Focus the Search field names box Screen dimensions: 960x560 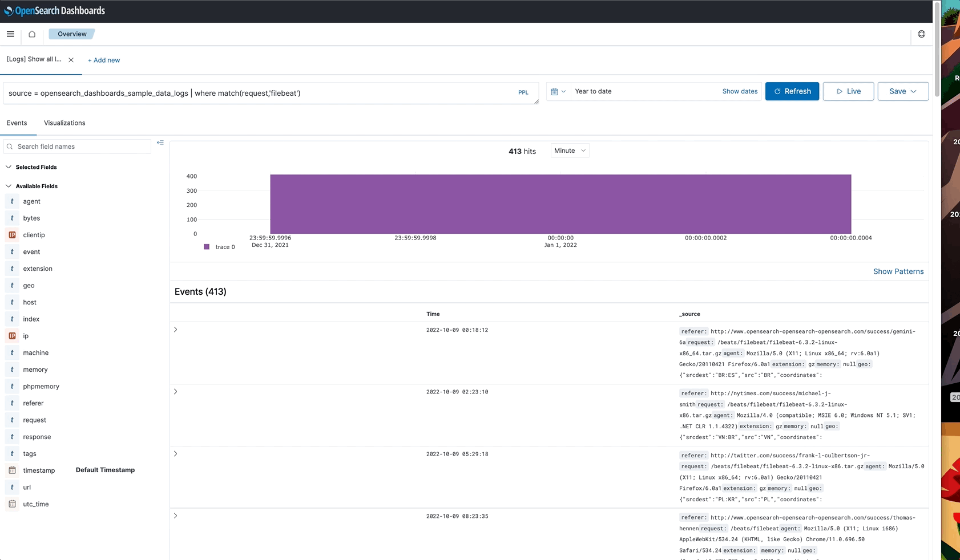[78, 147]
